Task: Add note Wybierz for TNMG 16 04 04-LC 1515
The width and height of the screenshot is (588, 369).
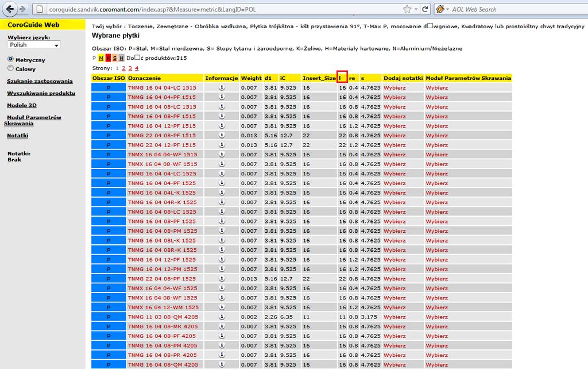Action: [x=394, y=88]
